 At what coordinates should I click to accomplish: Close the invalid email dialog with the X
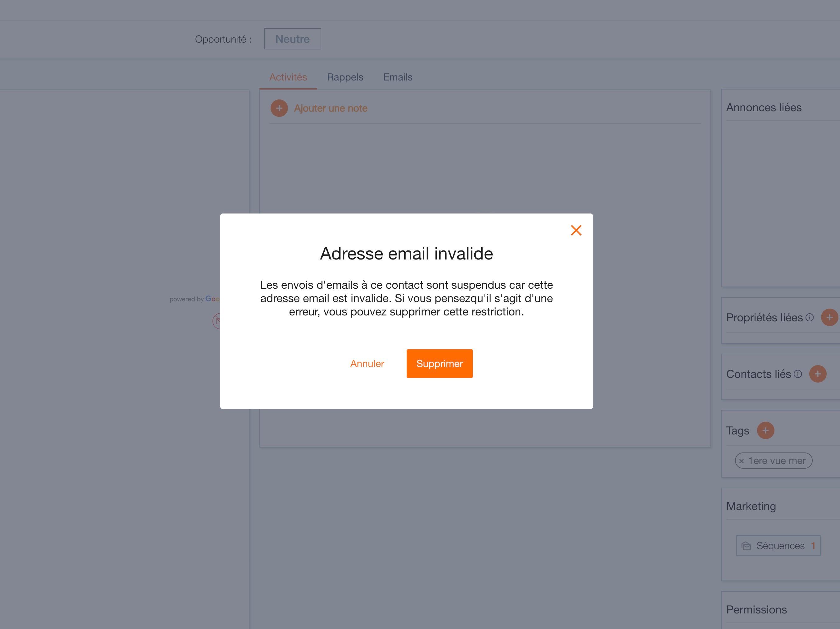coord(576,230)
